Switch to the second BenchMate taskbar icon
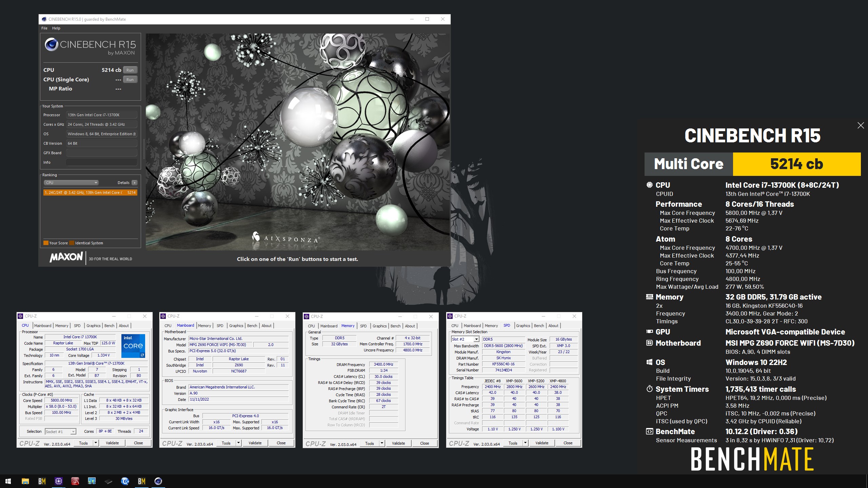Viewport: 868px width, 488px height. coord(142,481)
